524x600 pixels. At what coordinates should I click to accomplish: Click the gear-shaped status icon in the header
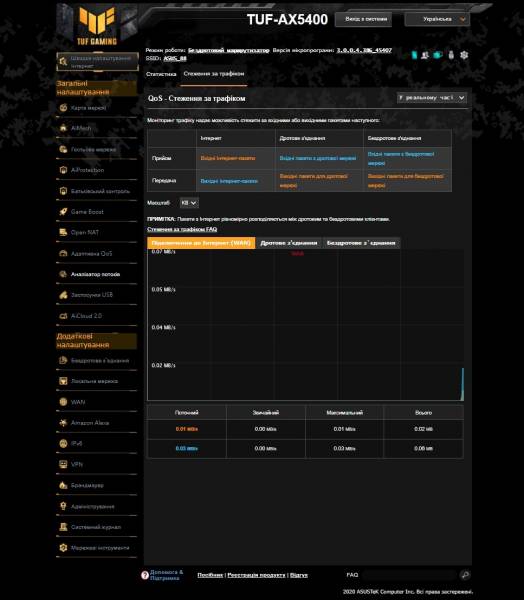[x=464, y=55]
